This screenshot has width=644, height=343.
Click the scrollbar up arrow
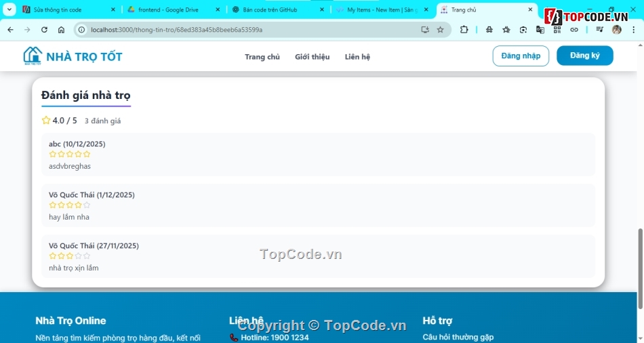640,45
